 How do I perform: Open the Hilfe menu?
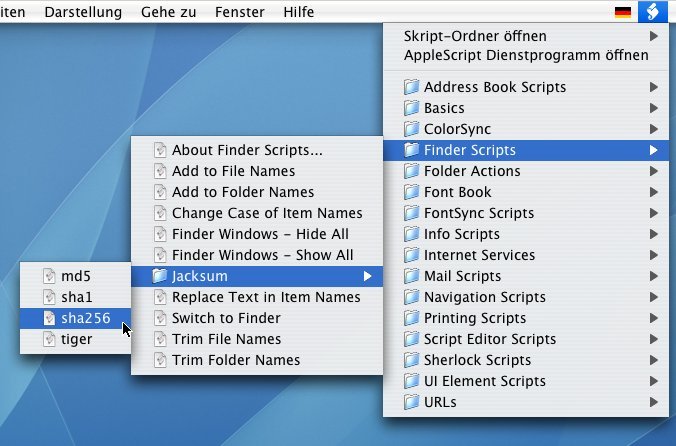299,12
